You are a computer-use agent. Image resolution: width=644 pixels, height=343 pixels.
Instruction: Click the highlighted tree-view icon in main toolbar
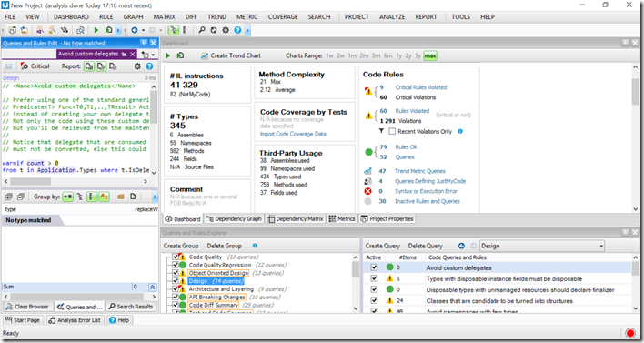[x=174, y=30]
